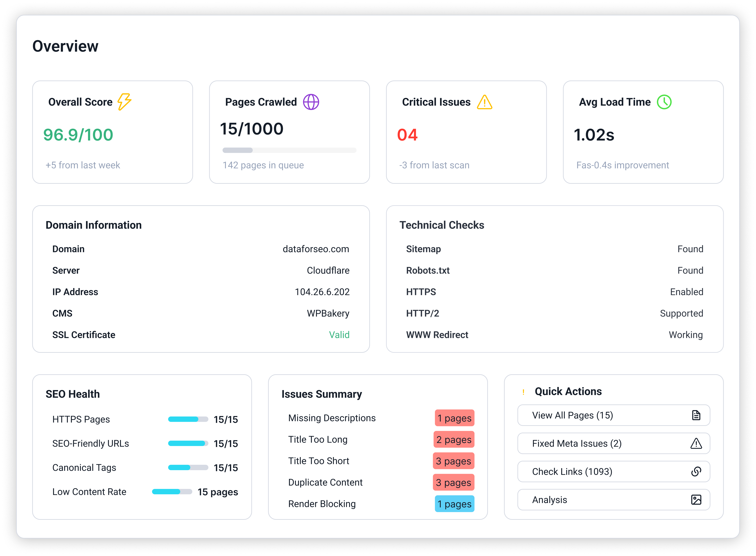The height and width of the screenshot is (556, 756).
Task: Click the Missing Descriptions 1 pages badge
Action: coord(454,418)
